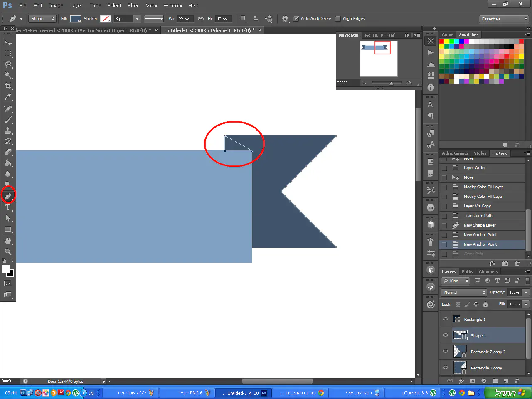Viewport: 532px width, 399px height.
Task: Select the Rectangle 2 copy 2 layer
Action: (488, 352)
